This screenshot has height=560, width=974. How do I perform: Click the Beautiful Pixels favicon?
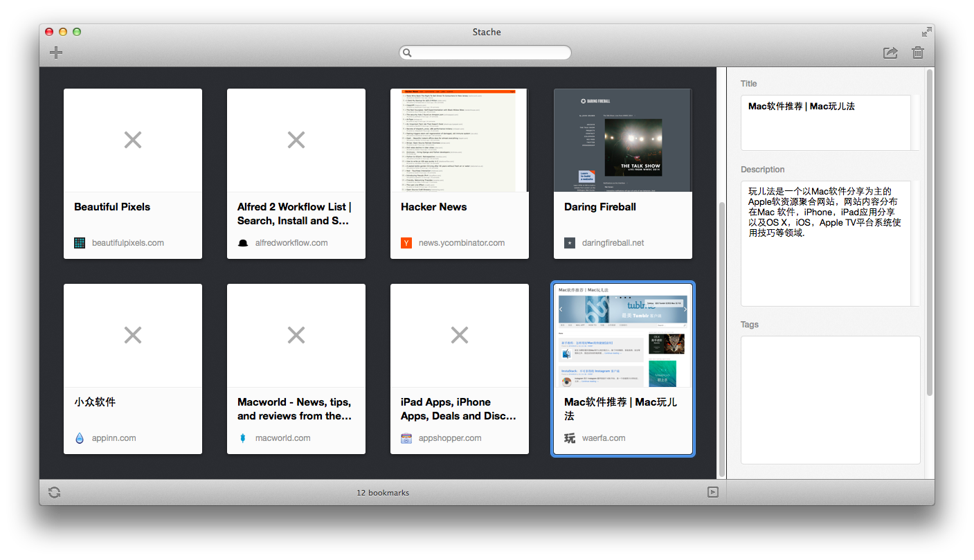[80, 243]
